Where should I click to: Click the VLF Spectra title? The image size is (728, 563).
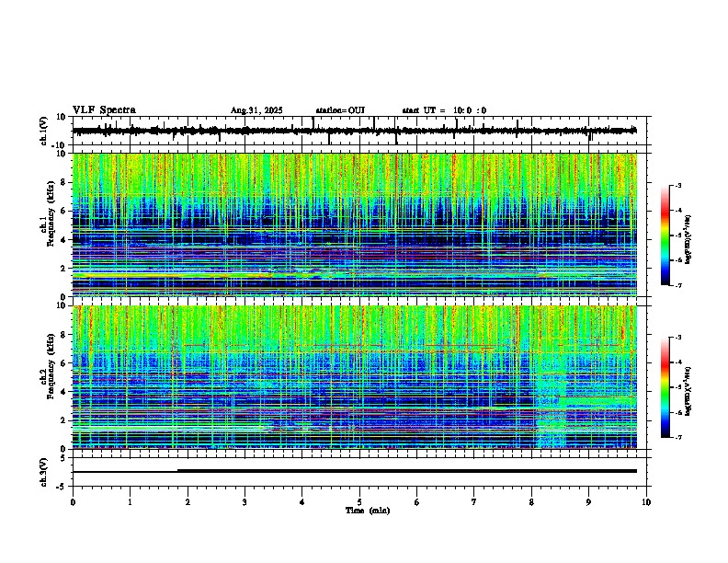[x=104, y=110]
